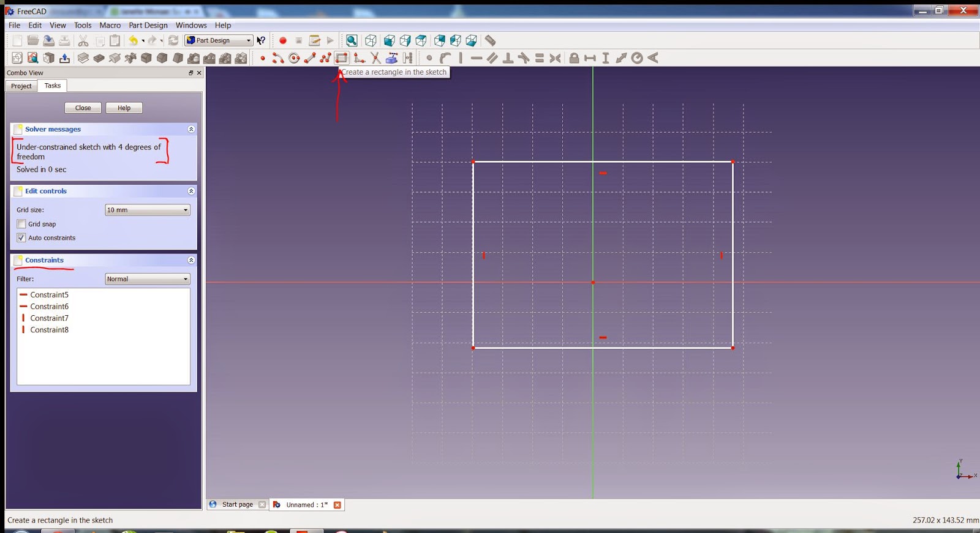Click the What's This help cursor icon
This screenshot has height=533, width=980.
click(262, 40)
